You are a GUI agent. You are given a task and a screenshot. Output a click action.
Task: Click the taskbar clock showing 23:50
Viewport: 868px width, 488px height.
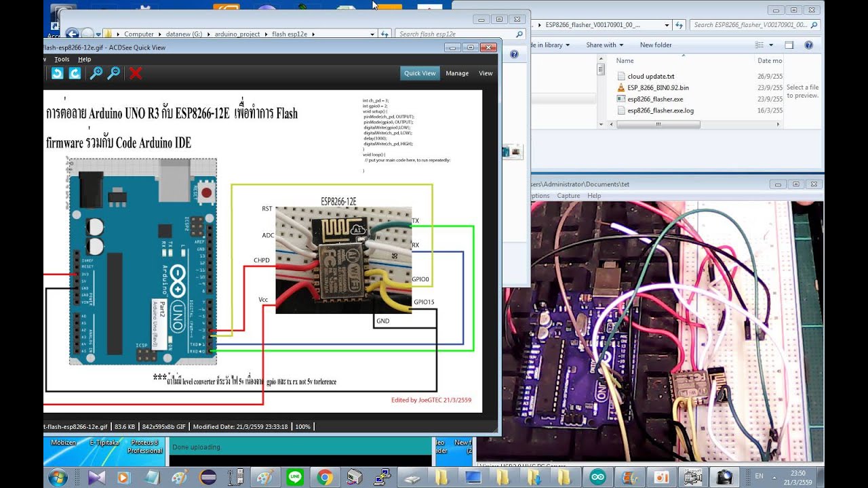(x=798, y=477)
